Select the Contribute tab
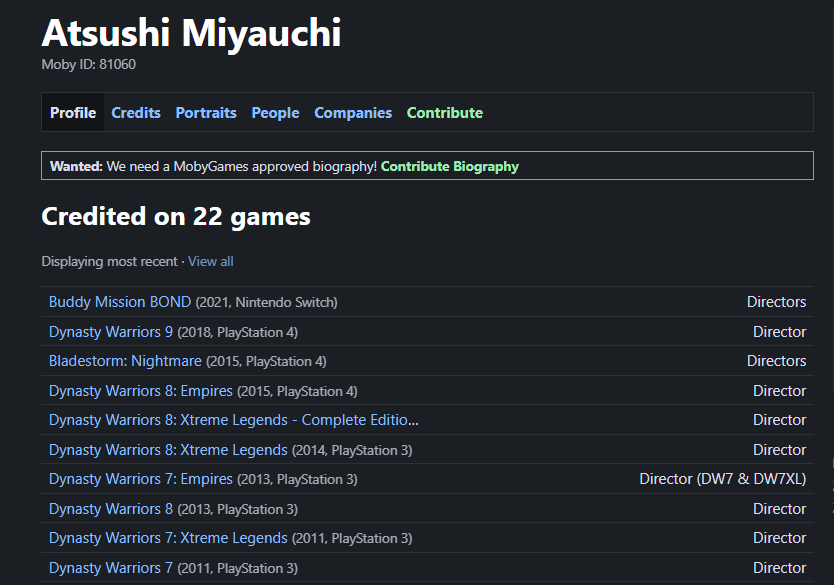 pos(445,113)
